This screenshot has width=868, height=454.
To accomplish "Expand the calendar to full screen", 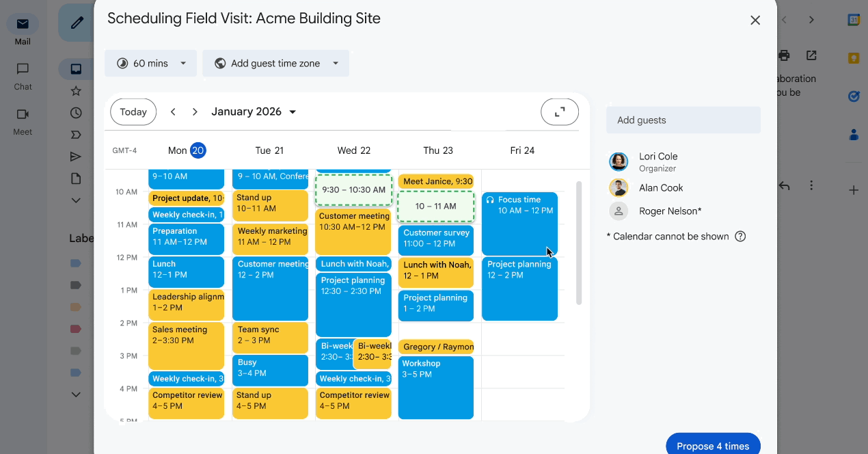I will [559, 112].
